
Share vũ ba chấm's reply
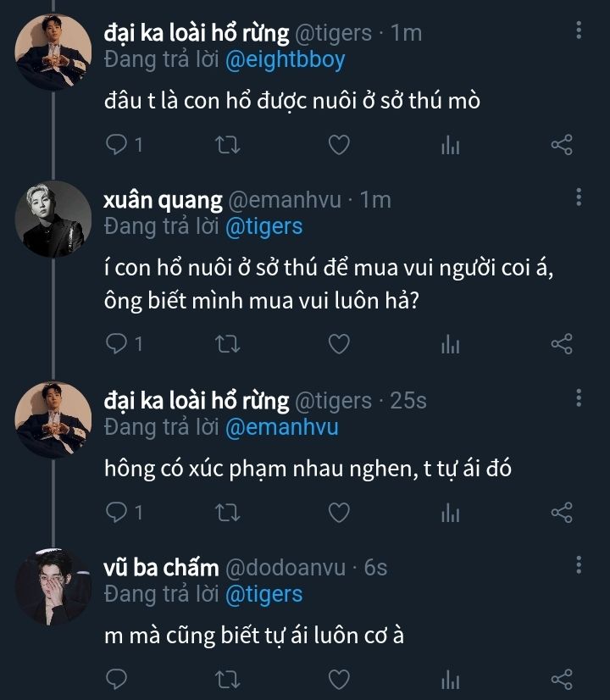(562, 680)
